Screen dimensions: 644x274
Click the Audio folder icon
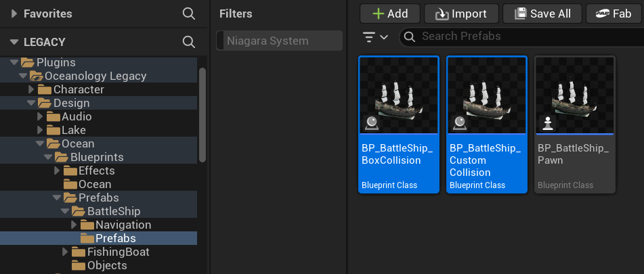(53, 116)
